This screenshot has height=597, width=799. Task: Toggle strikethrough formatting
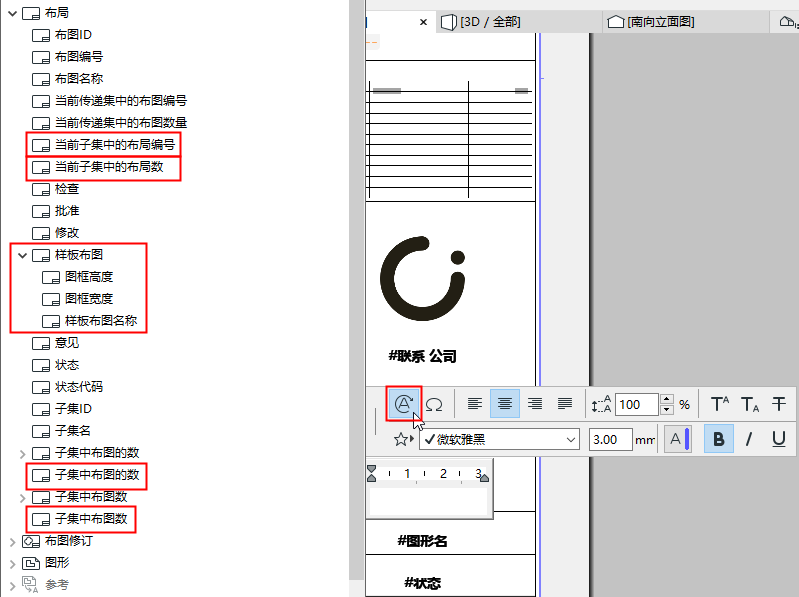coord(779,404)
